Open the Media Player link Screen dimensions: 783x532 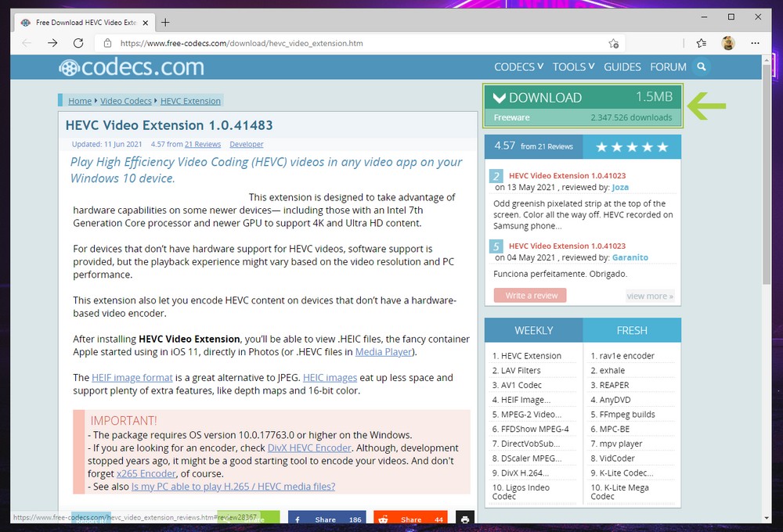click(x=384, y=352)
